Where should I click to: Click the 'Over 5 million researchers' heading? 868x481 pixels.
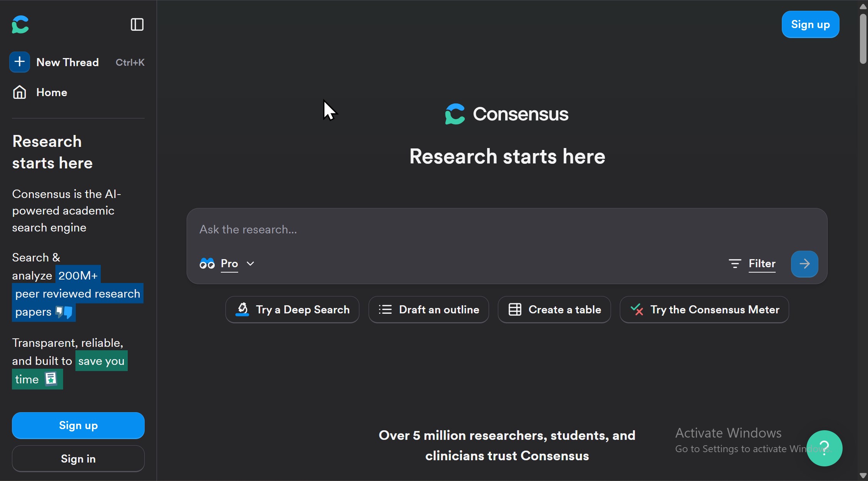(507, 445)
